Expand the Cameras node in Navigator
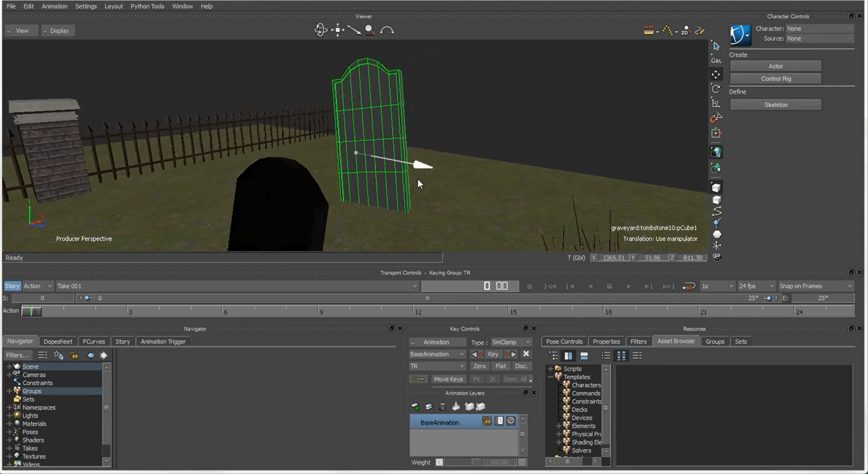The width and height of the screenshot is (868, 474). [x=9, y=375]
